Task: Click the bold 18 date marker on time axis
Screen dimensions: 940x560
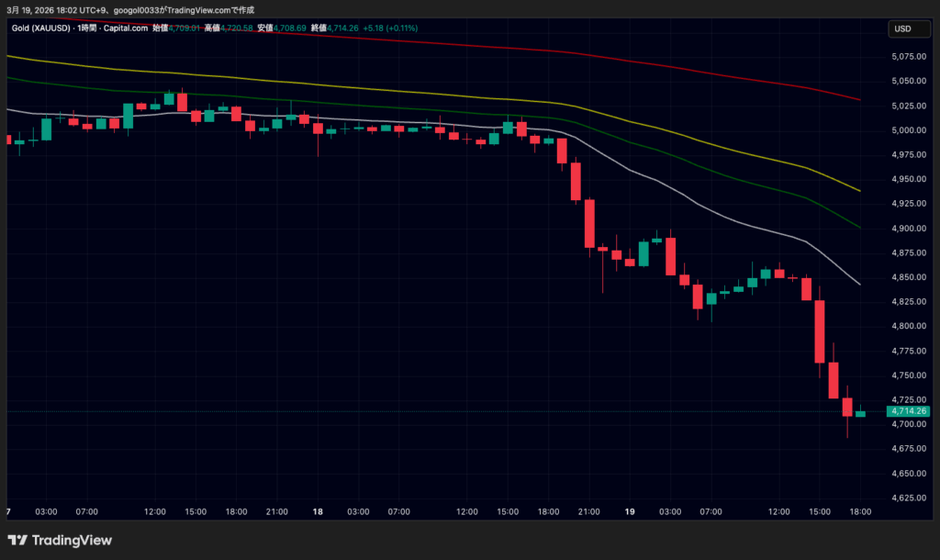Action: [318, 511]
